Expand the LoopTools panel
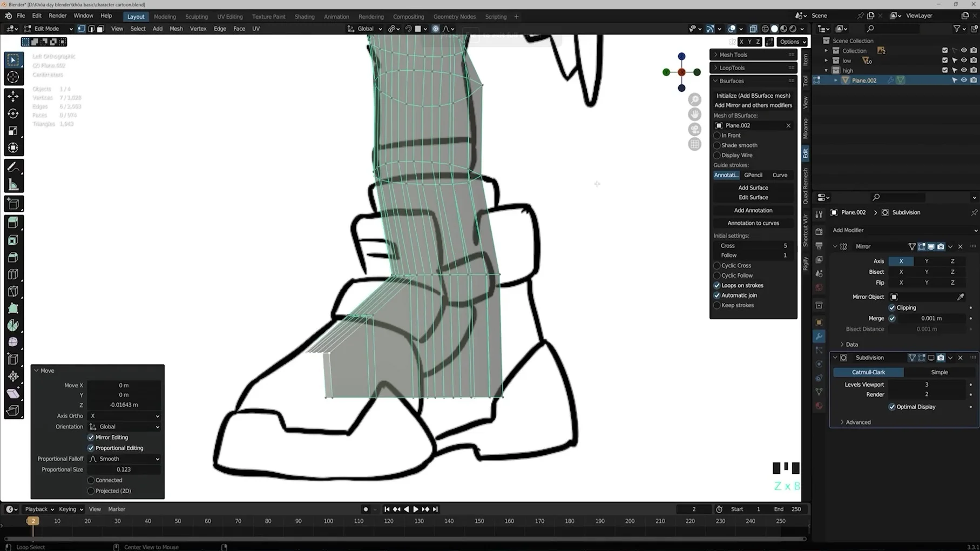This screenshot has width=980, height=551. pos(753,68)
